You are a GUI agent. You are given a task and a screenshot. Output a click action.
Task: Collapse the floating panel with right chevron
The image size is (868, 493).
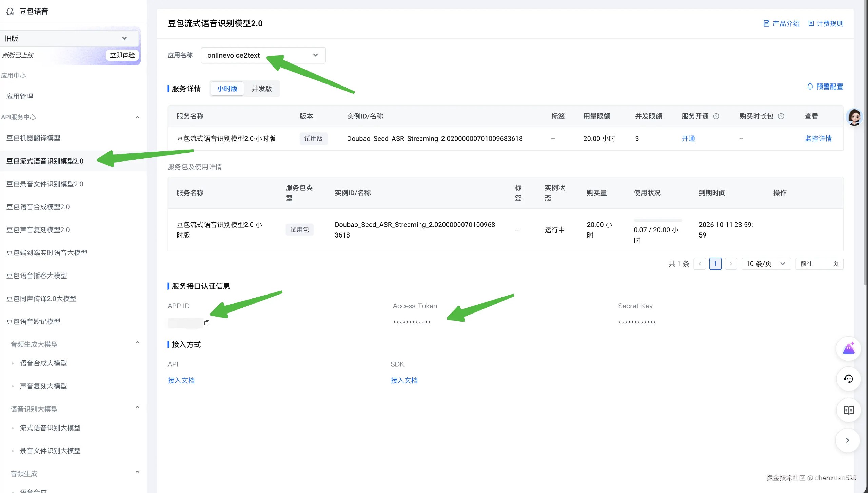click(x=847, y=440)
